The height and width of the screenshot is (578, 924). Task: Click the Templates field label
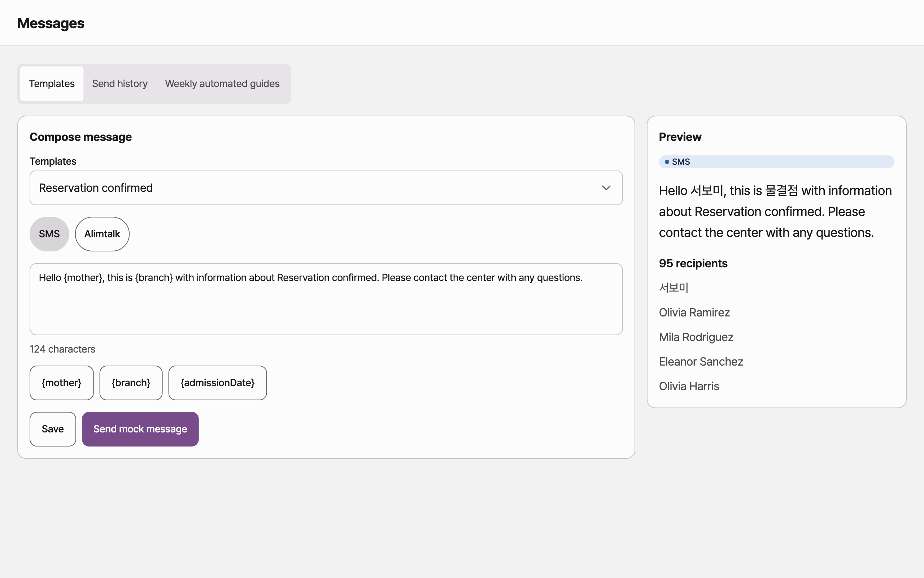53,161
